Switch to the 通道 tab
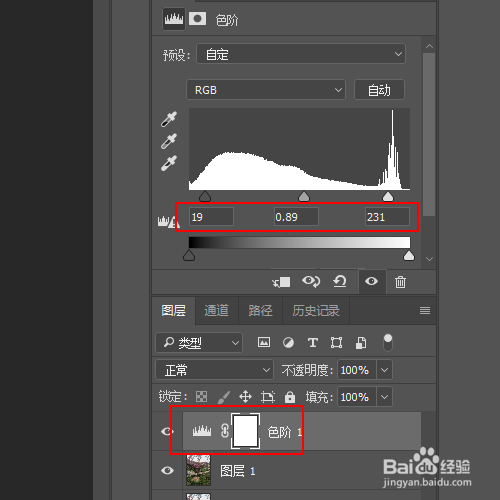The image size is (500, 500). (x=217, y=311)
